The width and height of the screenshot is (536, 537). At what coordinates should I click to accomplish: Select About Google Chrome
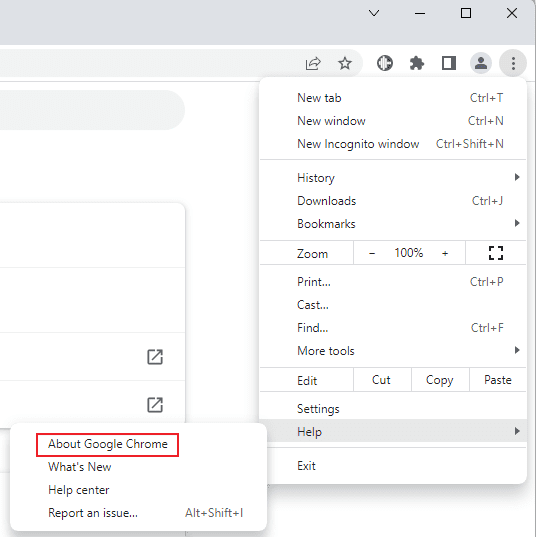tap(108, 444)
